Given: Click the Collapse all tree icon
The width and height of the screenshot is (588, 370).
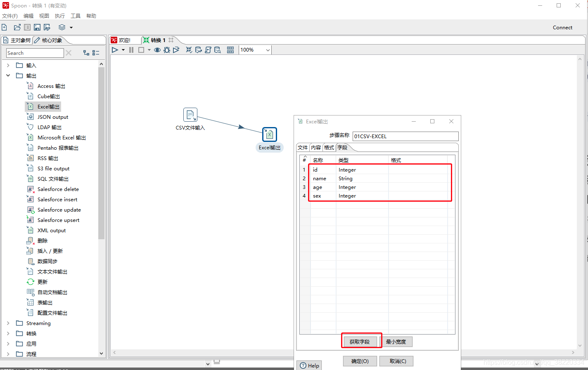Looking at the screenshot, I should click(x=96, y=53).
